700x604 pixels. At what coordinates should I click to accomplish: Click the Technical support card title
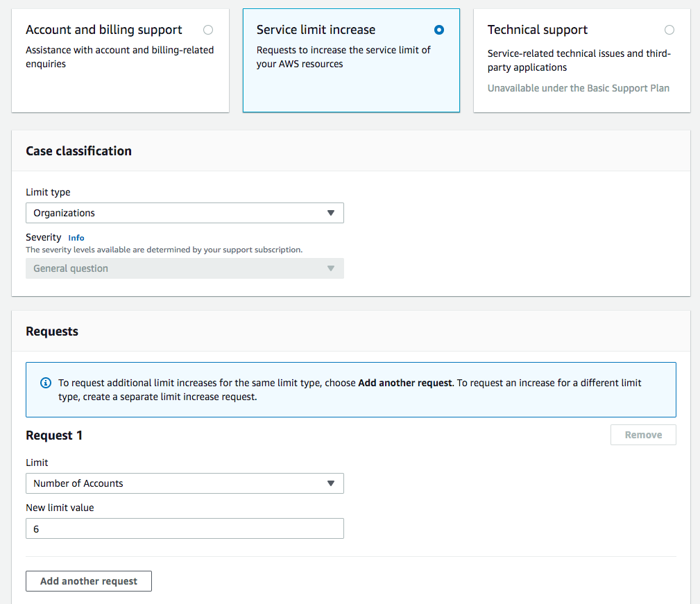click(538, 29)
